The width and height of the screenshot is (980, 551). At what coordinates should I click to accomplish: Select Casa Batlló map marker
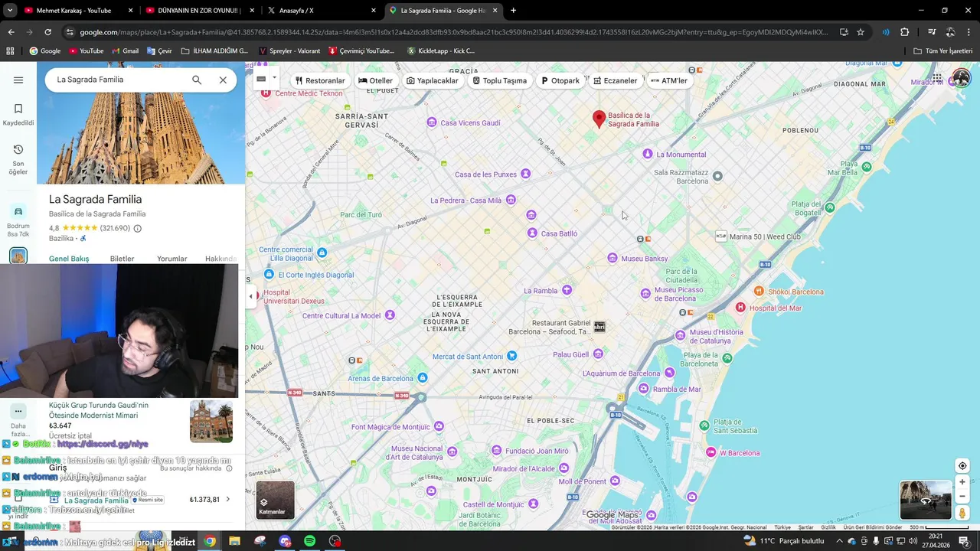coord(532,233)
